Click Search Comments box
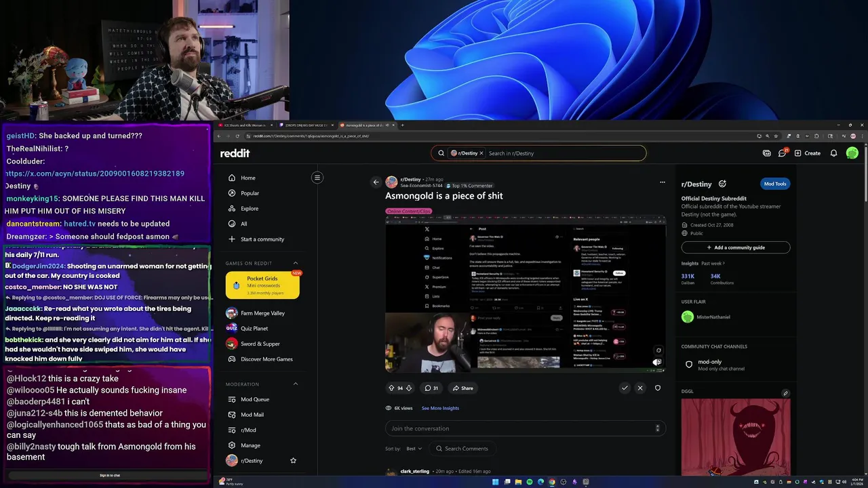 pos(462,449)
